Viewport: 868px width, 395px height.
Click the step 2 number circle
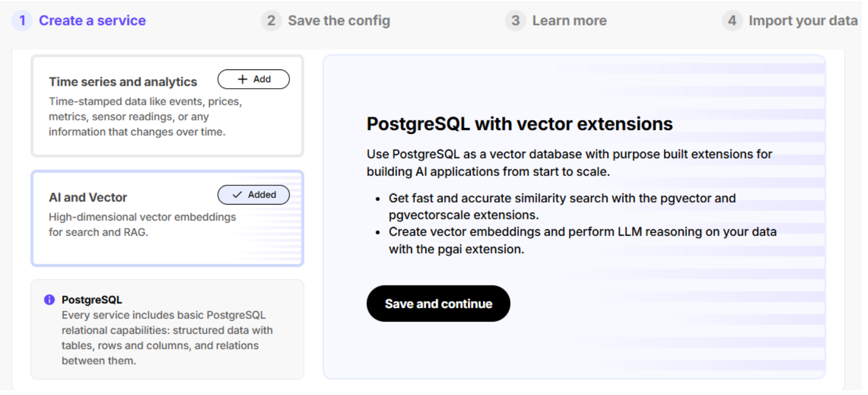pyautogui.click(x=271, y=21)
